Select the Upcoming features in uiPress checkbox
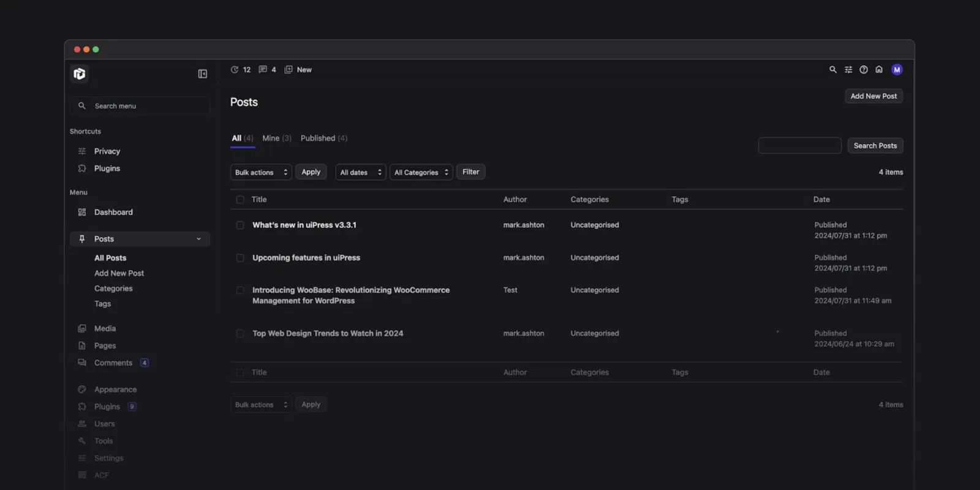980x490 pixels. (x=240, y=258)
